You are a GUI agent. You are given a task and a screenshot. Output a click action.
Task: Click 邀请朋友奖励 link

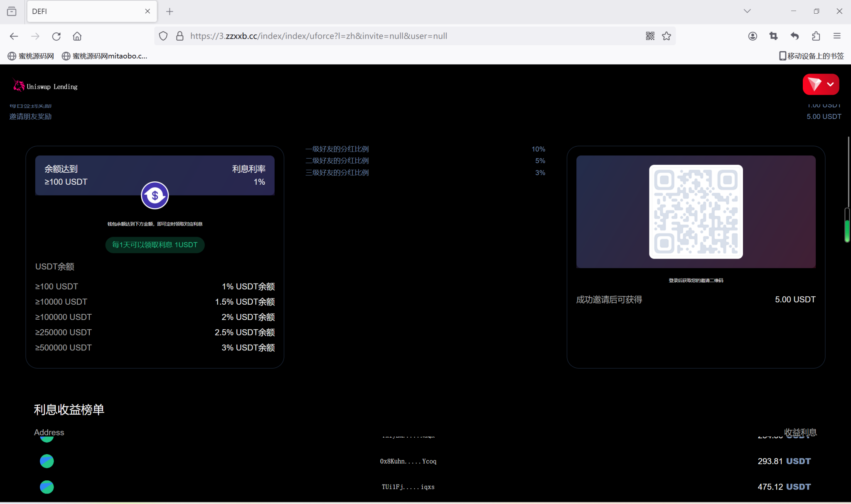pyautogui.click(x=30, y=116)
